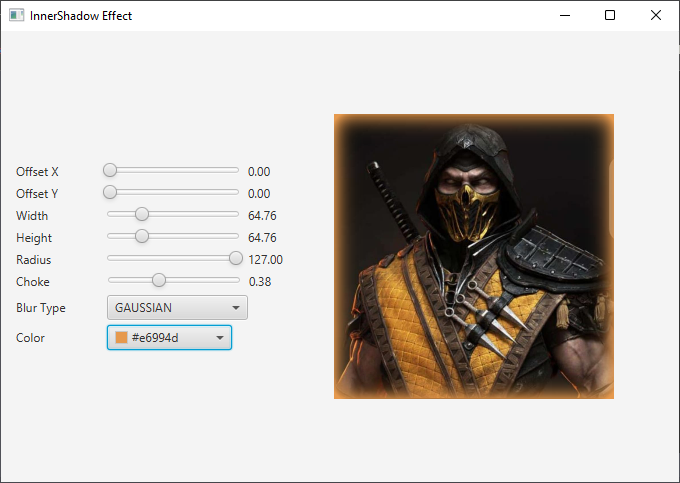Click the Radius value 127.00
This screenshot has height=483, width=680.
click(265, 260)
